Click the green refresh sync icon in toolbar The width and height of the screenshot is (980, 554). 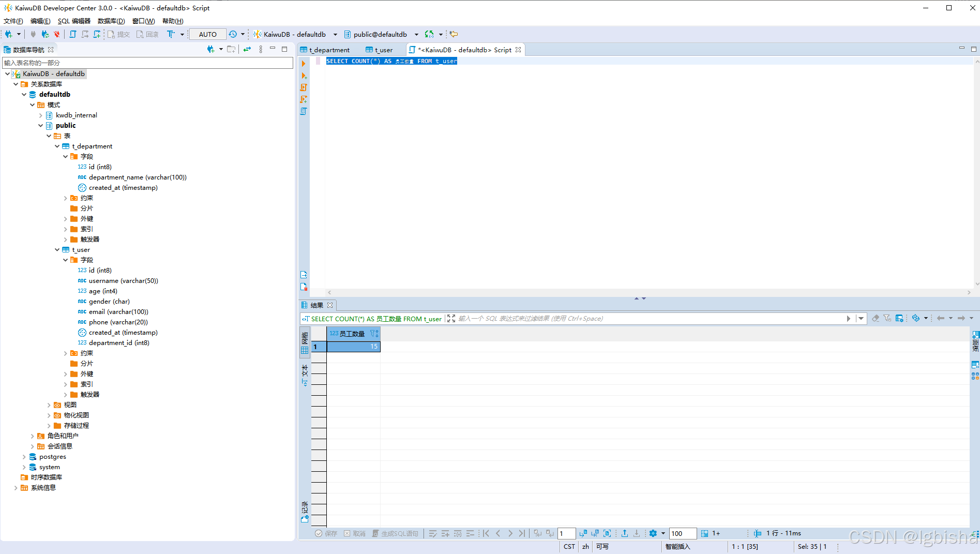point(429,34)
